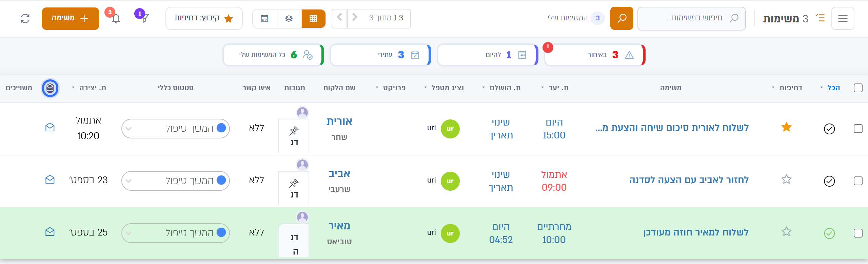Unstar the filled urgency star for אורית task
The height and width of the screenshot is (264, 868).
(787, 127)
